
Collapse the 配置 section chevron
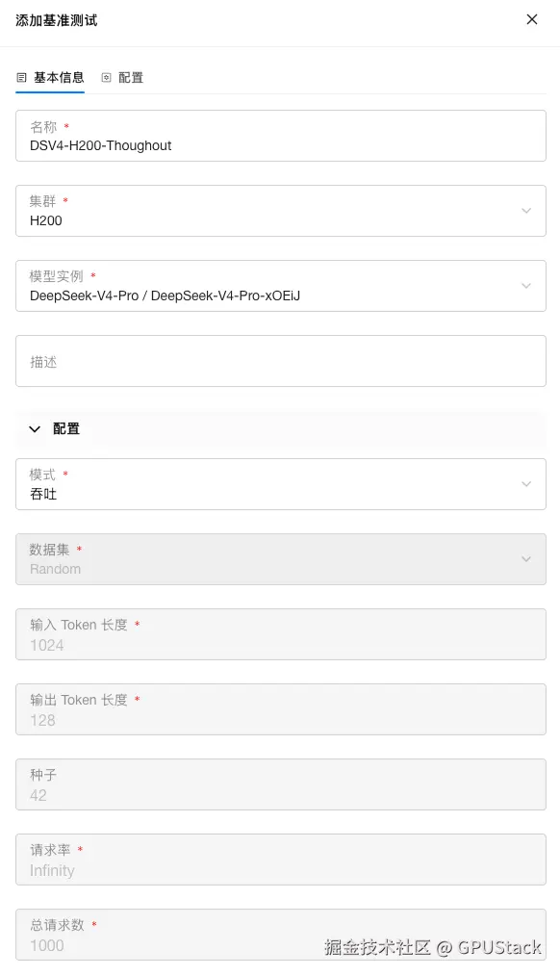(35, 429)
